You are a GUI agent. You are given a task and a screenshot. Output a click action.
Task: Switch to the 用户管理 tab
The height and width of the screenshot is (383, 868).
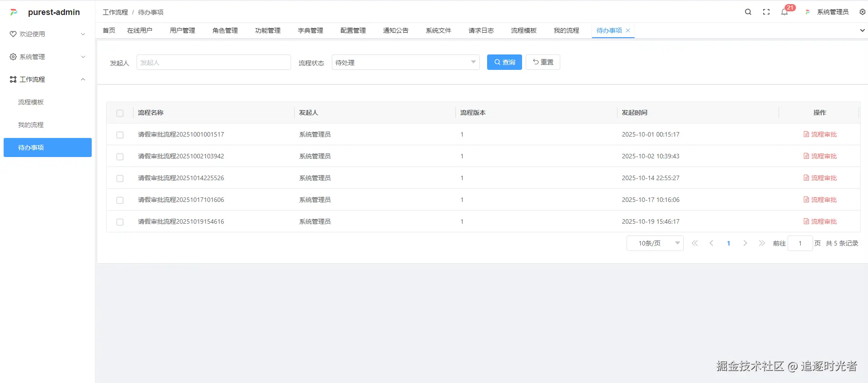pos(182,30)
